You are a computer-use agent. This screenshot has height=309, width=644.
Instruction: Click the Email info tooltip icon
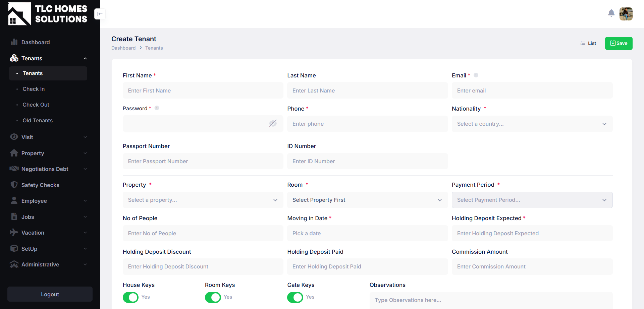476,75
